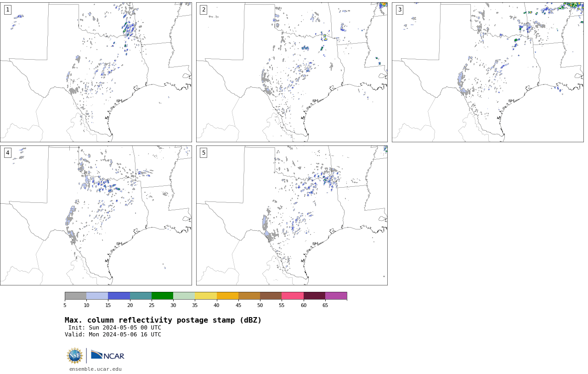Click the colorbar tick label 25

click(x=152, y=306)
